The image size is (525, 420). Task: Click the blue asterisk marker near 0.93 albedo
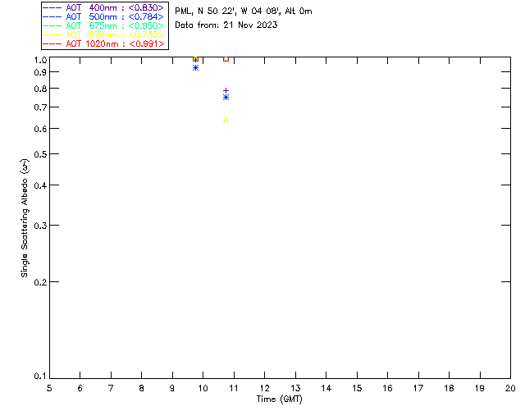195,67
